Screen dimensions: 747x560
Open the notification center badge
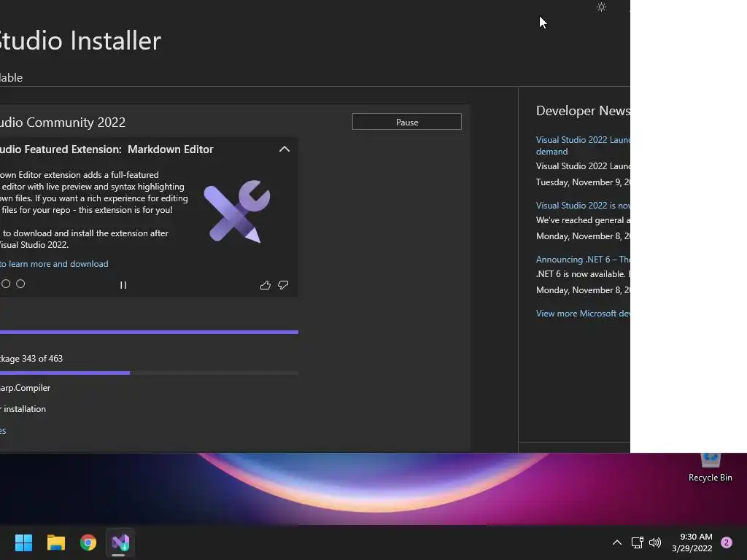[x=727, y=542]
